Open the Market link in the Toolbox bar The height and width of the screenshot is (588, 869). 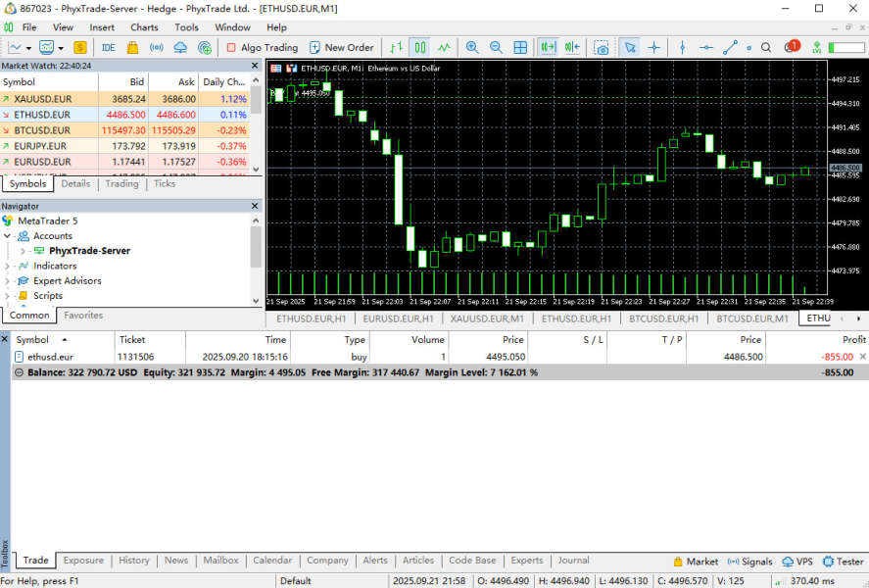click(696, 562)
